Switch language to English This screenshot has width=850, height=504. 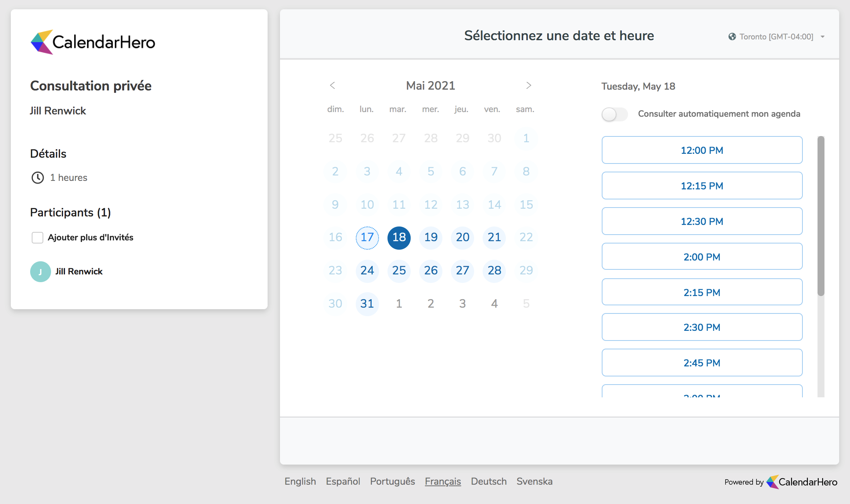pyautogui.click(x=300, y=481)
